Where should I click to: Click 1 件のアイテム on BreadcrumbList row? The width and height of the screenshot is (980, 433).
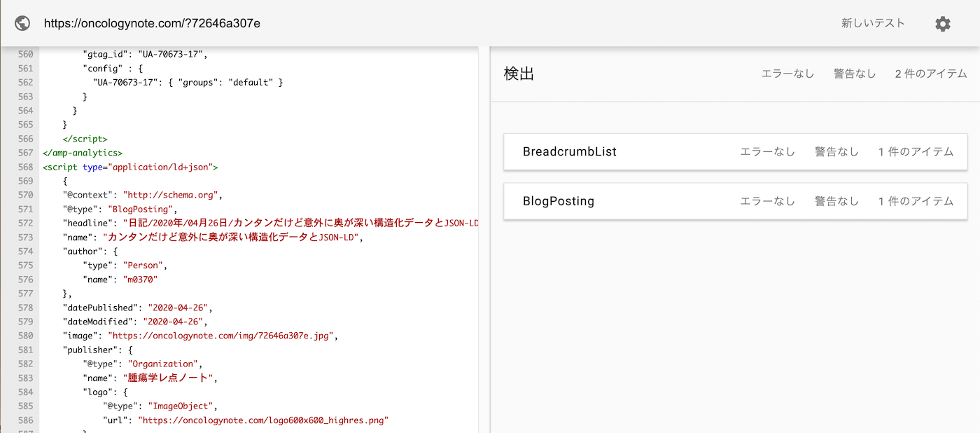(x=916, y=151)
